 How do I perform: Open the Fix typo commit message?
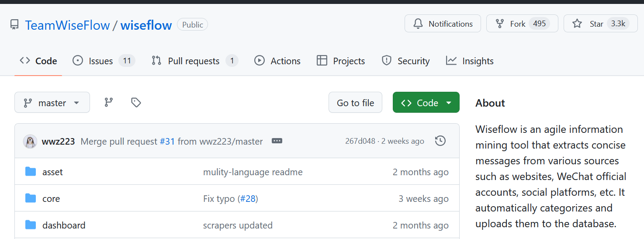click(219, 198)
